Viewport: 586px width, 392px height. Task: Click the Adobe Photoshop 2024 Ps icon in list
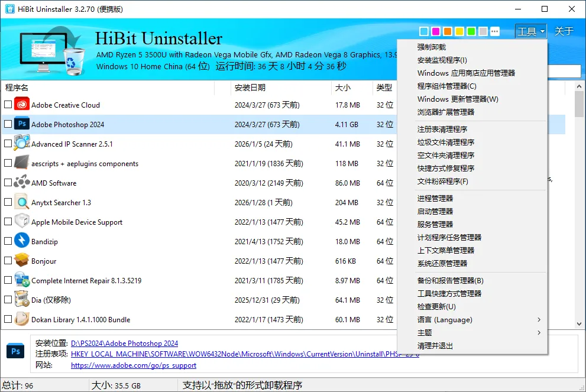[x=22, y=124]
